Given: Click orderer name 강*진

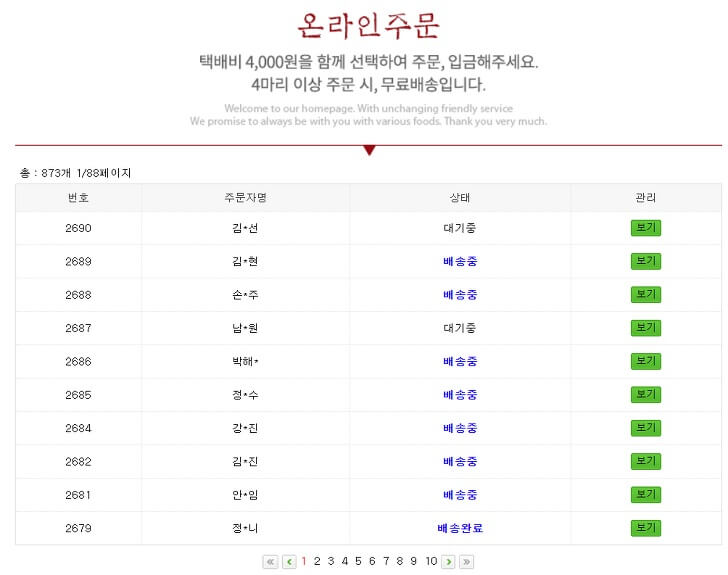Looking at the screenshot, I should (x=245, y=428).
